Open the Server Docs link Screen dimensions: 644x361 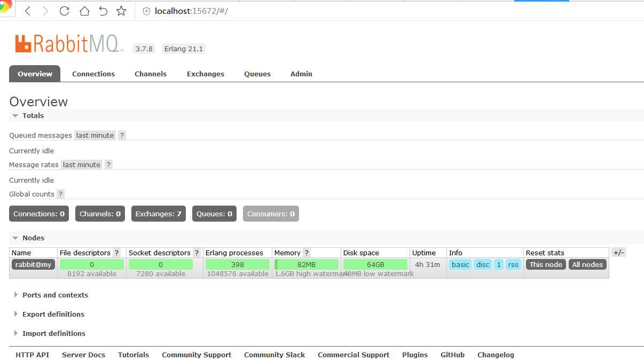(x=83, y=355)
